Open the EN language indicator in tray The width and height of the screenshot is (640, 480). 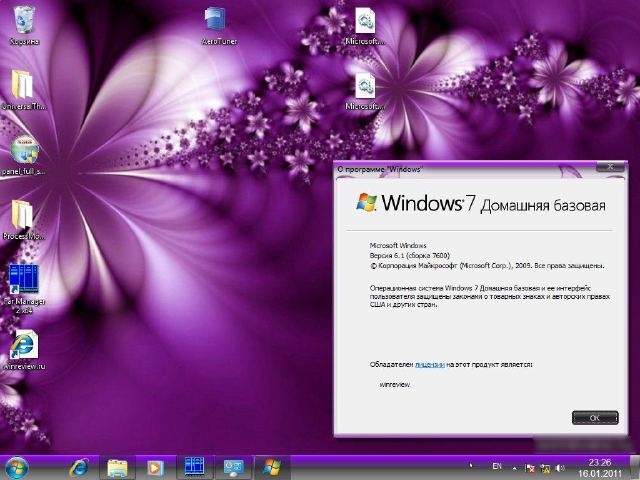pyautogui.click(x=497, y=466)
